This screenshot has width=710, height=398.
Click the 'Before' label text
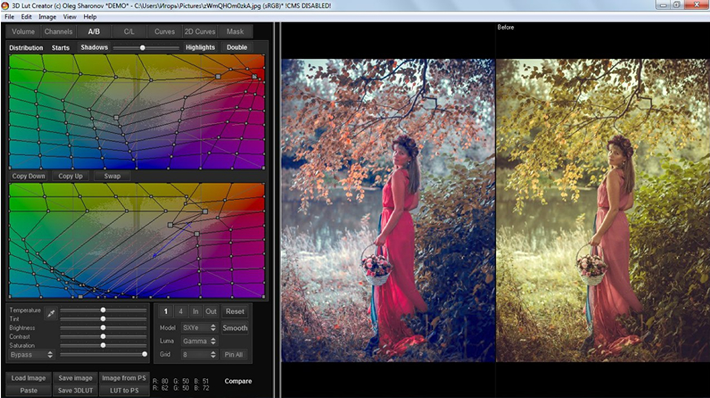506,27
